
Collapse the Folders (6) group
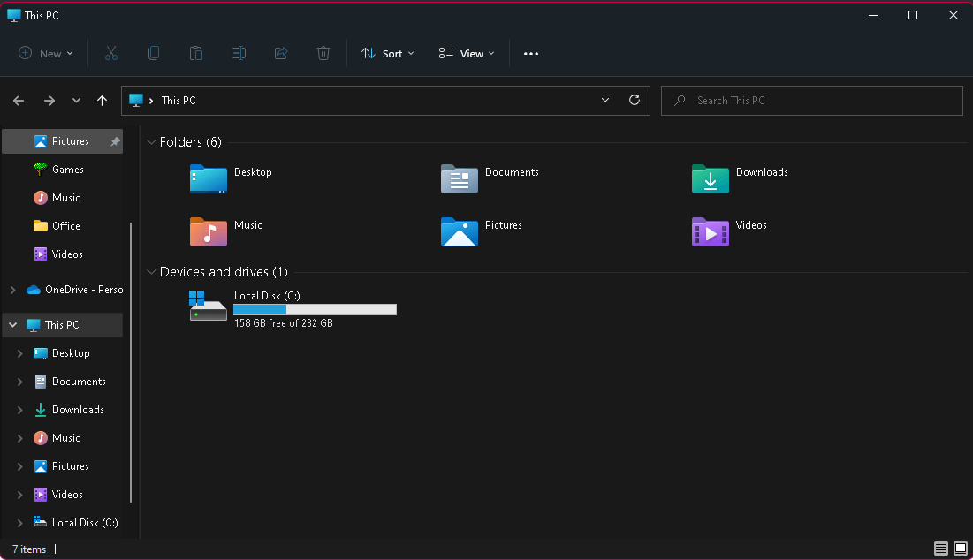pyautogui.click(x=151, y=142)
